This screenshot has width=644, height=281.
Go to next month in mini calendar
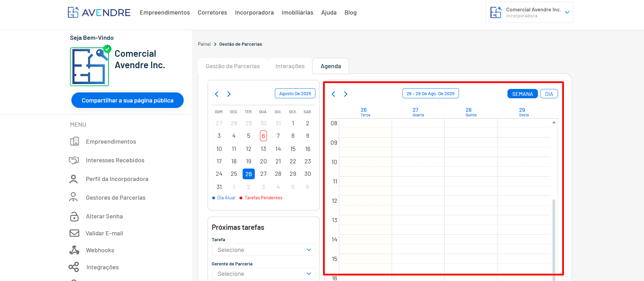point(229,94)
